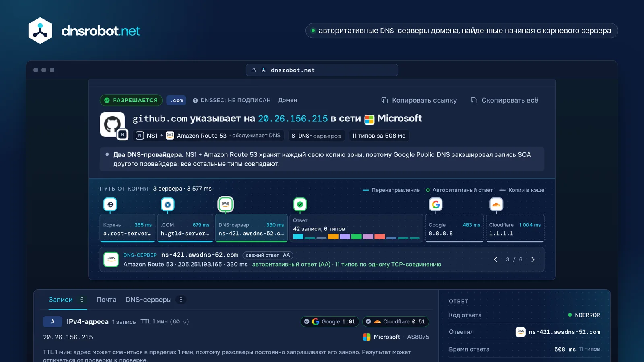Click the 11 типов за 508 мс chip
The height and width of the screenshot is (362, 644).
(x=379, y=136)
